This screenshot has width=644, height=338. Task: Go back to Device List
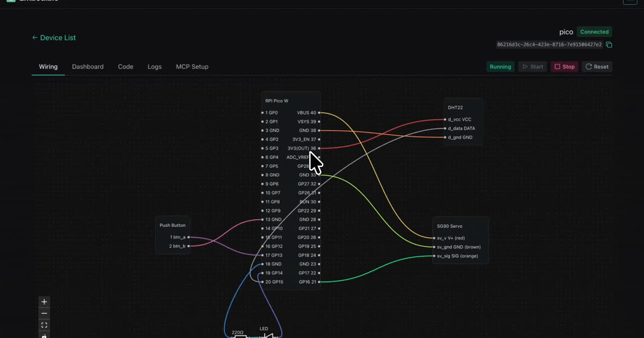[54, 38]
